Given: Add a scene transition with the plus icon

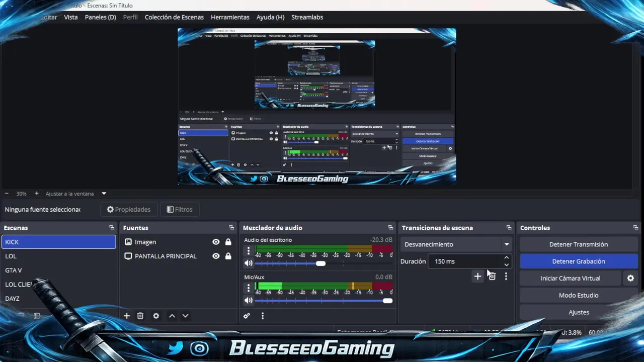Looking at the screenshot, I should pos(477,276).
